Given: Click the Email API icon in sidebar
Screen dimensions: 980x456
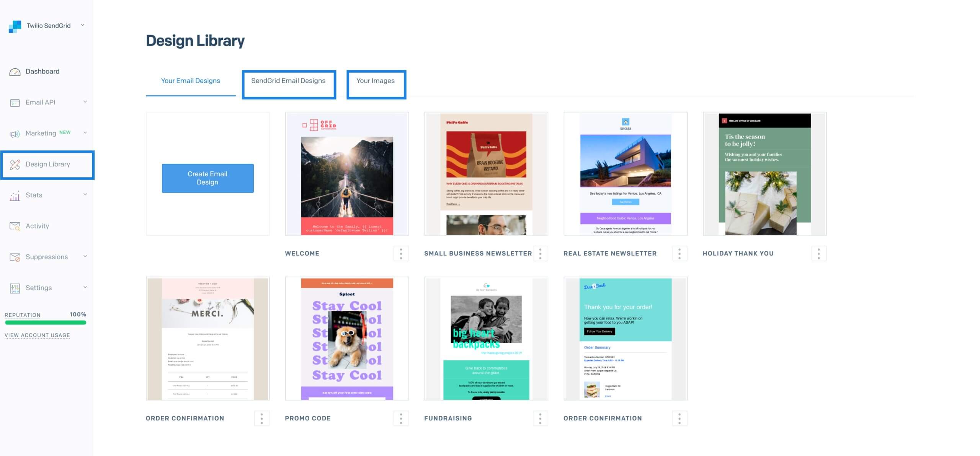Looking at the screenshot, I should [x=15, y=102].
